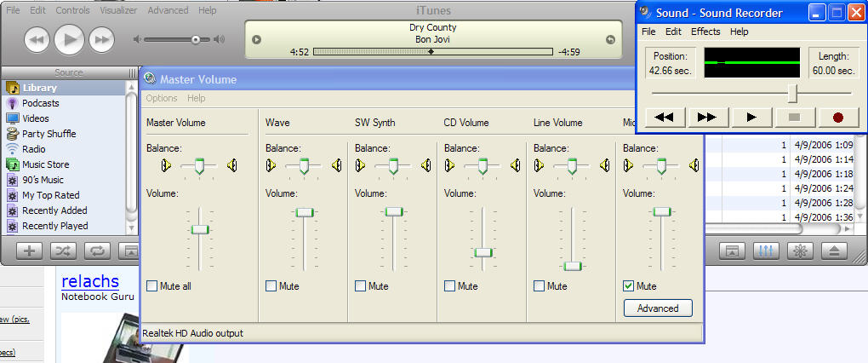This screenshot has width=868, height=363.
Task: Click the CD Volume slider thumb
Action: 483,253
